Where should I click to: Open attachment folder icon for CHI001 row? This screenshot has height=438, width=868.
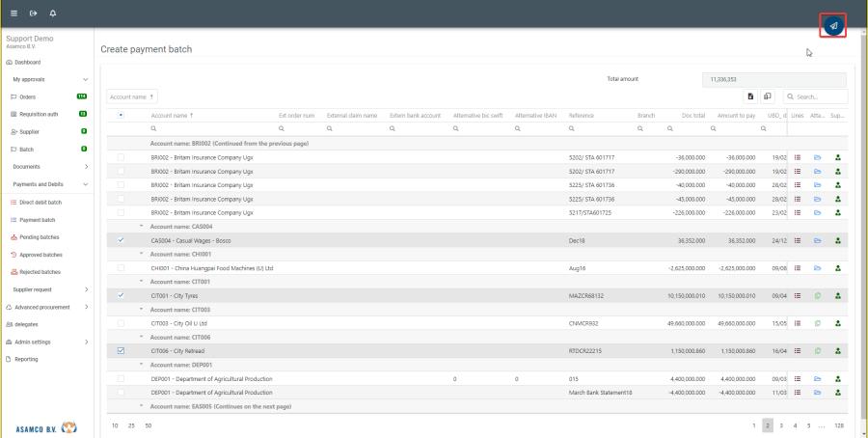click(817, 267)
